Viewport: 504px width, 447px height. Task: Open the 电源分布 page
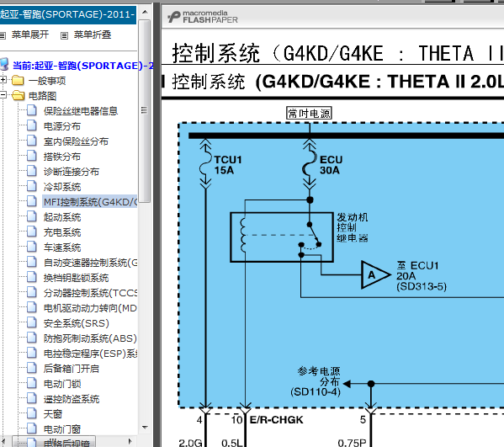(x=62, y=126)
